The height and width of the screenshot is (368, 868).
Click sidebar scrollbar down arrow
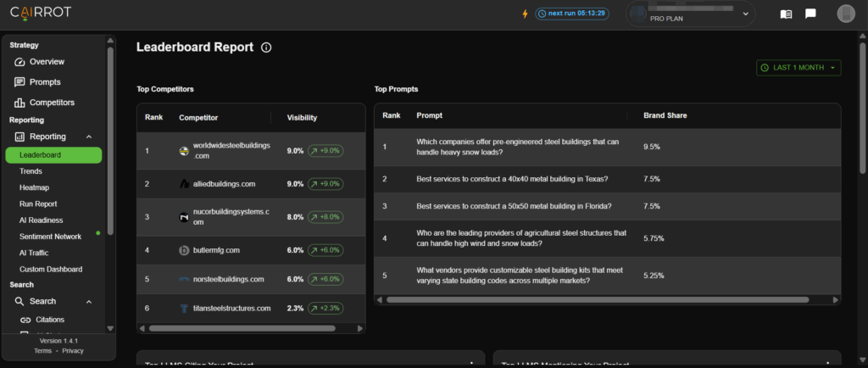coord(110,328)
